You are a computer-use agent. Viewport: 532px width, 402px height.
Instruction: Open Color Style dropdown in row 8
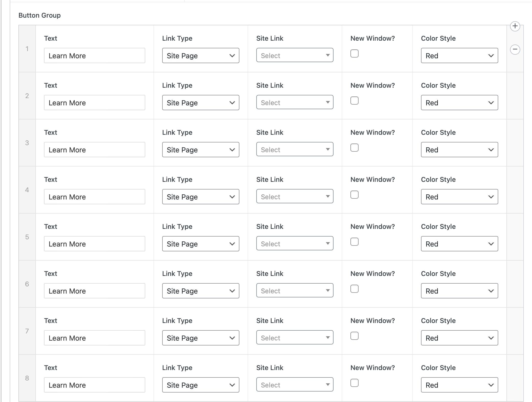pyautogui.click(x=459, y=385)
